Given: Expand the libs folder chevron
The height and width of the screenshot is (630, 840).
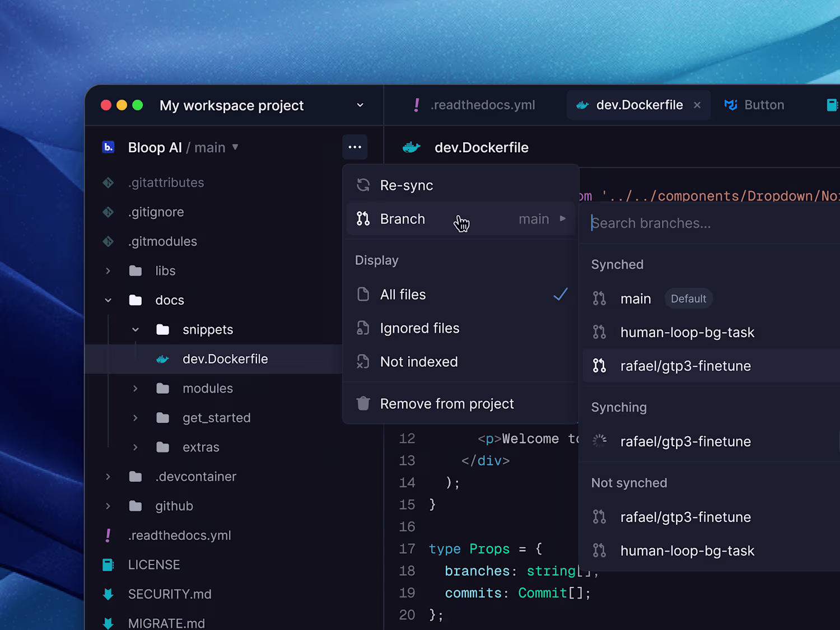Looking at the screenshot, I should pos(108,271).
